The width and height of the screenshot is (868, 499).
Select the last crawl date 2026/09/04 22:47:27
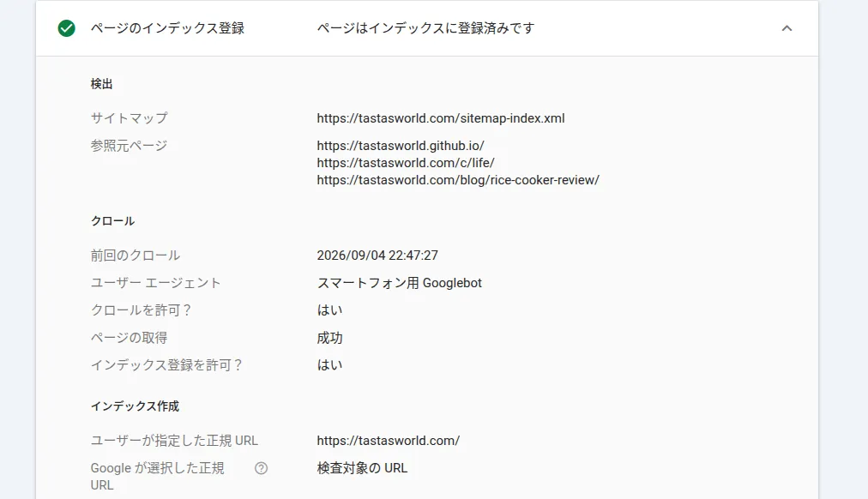(x=377, y=256)
